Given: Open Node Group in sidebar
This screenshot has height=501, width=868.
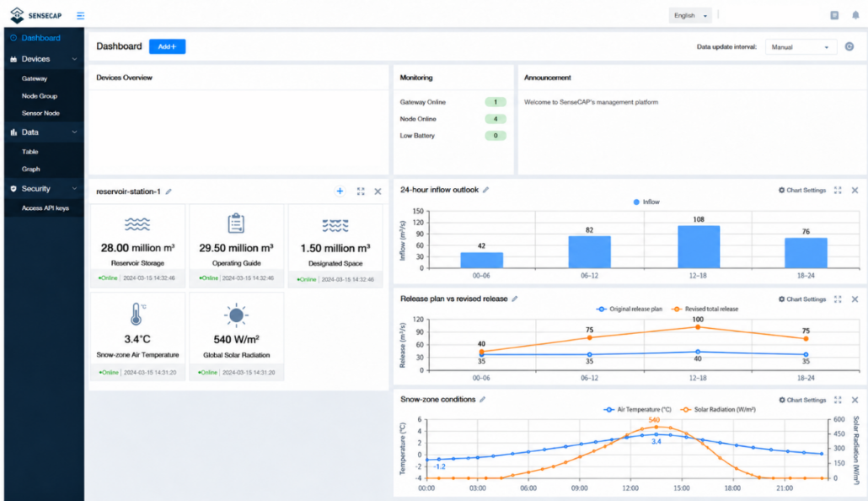Looking at the screenshot, I should (40, 96).
